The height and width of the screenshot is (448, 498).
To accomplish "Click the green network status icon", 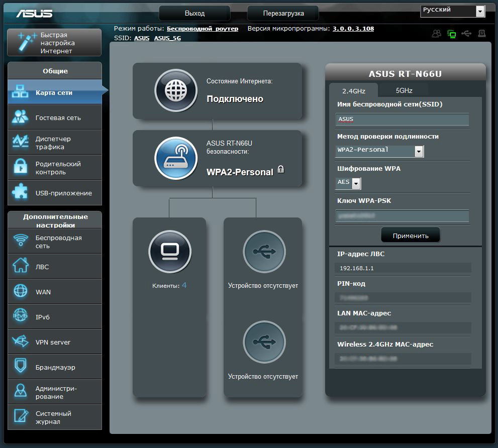I will (x=451, y=34).
